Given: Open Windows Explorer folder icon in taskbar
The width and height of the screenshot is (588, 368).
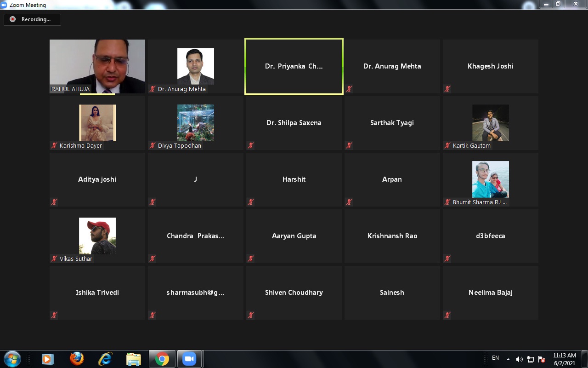Looking at the screenshot, I should point(133,359).
